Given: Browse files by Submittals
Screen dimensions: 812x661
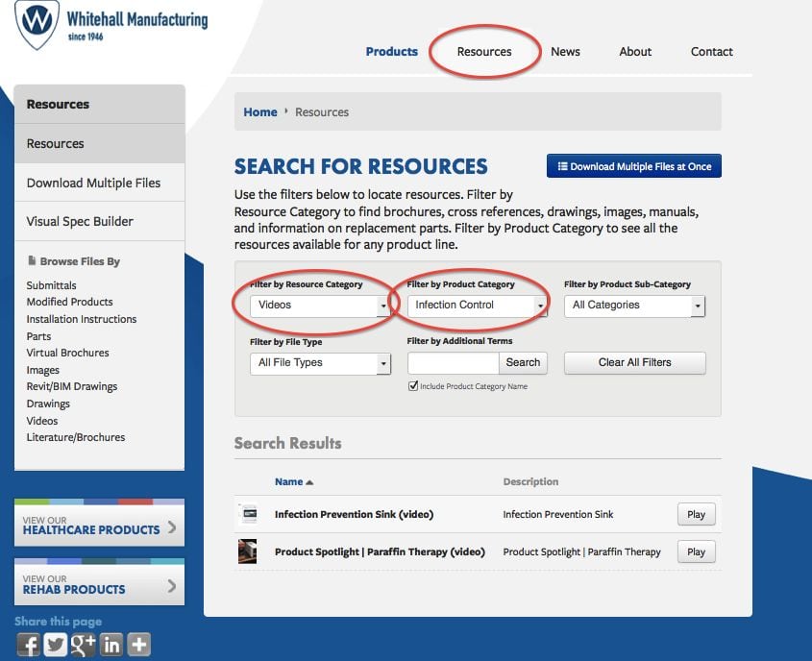Looking at the screenshot, I should pyautogui.click(x=51, y=285).
